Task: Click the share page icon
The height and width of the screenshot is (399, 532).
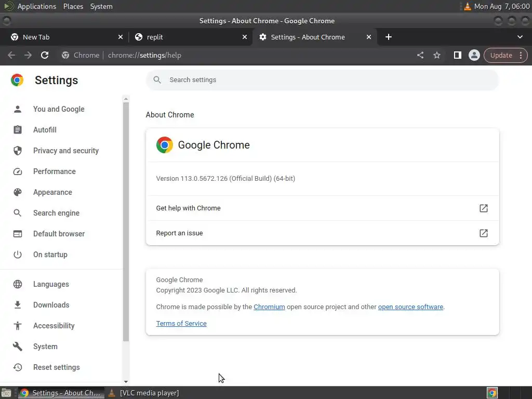Action: [420, 55]
